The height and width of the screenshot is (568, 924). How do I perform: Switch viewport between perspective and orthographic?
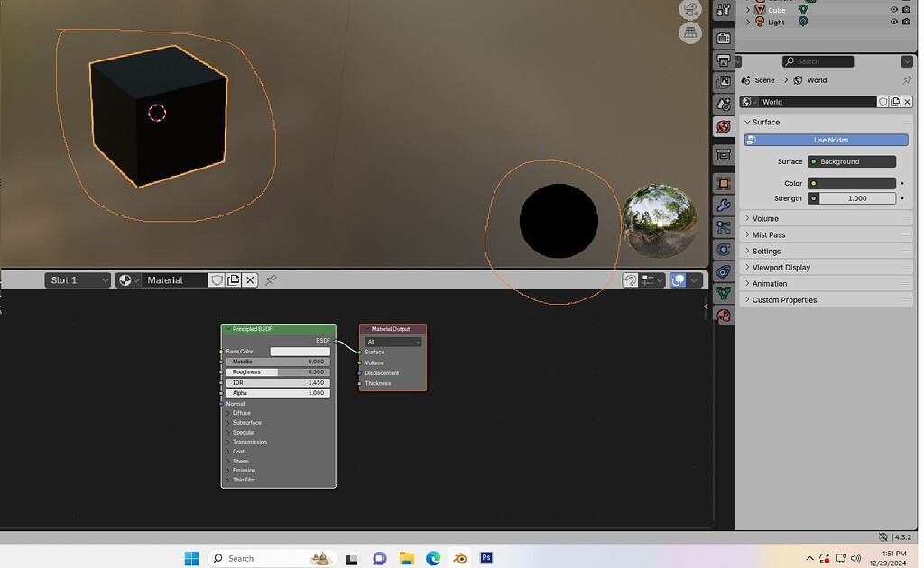click(690, 33)
